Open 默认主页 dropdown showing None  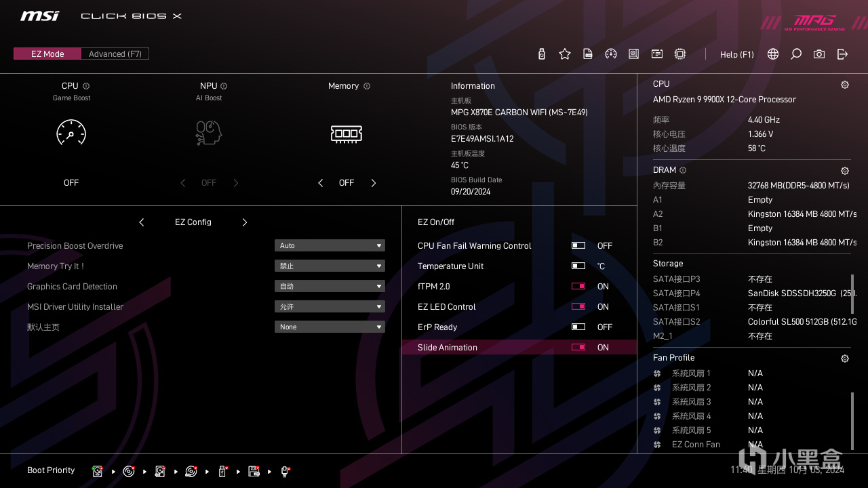coord(330,327)
